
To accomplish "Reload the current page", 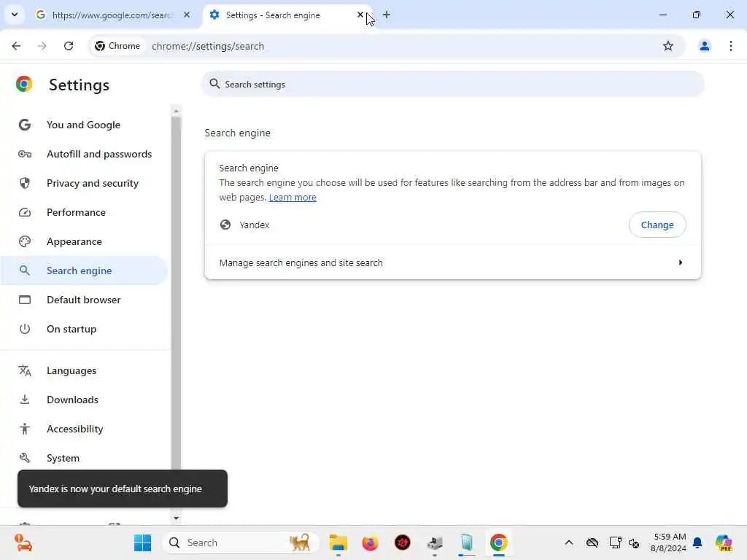I will (x=69, y=46).
